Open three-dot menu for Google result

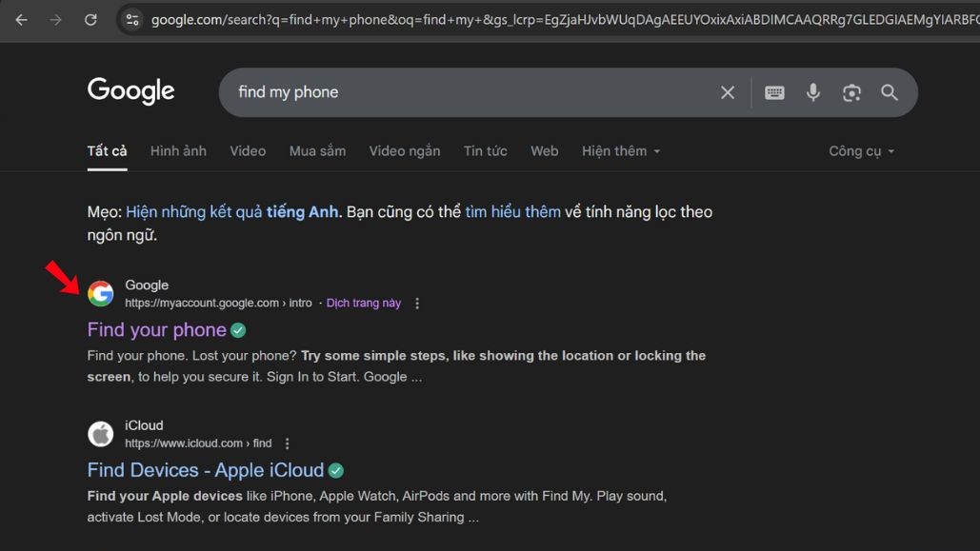pos(417,304)
